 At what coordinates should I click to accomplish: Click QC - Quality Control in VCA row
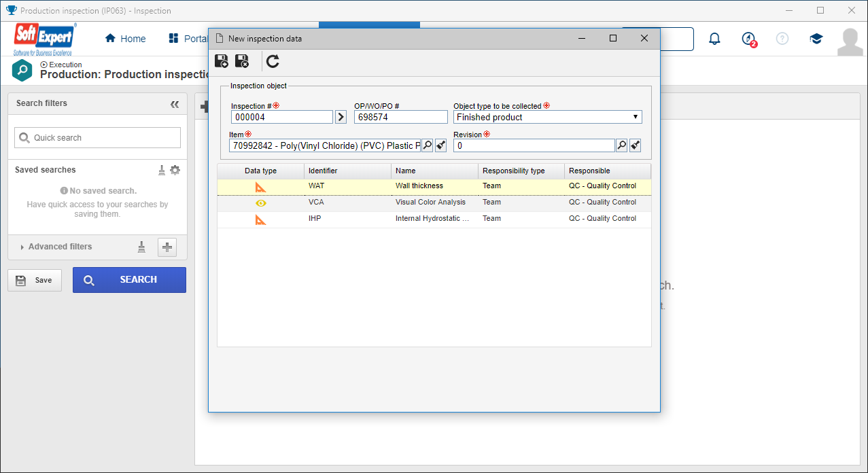tap(602, 203)
